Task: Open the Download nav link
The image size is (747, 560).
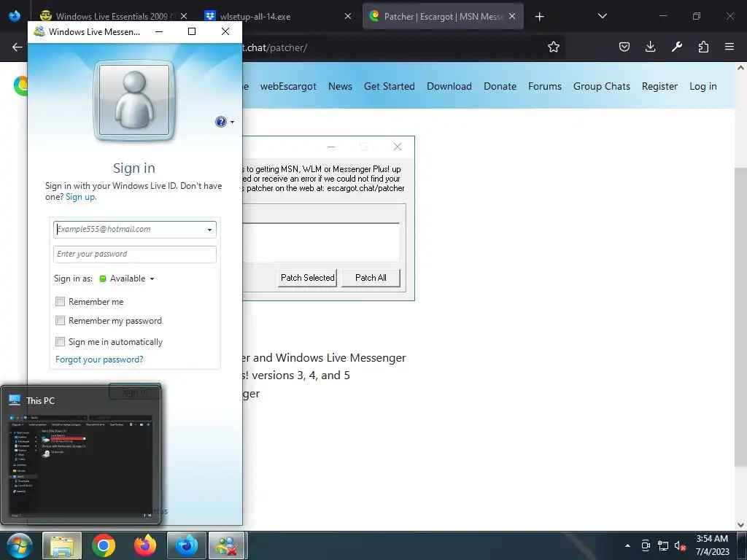Action: 449,86
